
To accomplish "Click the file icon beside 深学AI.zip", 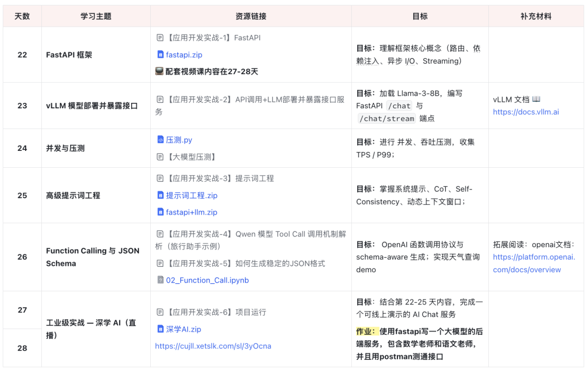I will click(160, 329).
